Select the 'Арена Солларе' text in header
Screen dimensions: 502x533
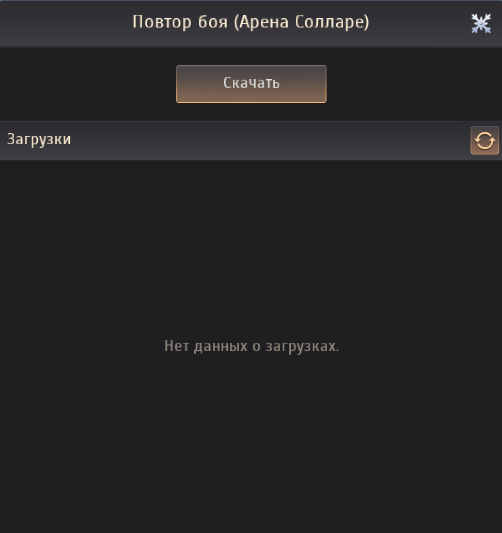point(302,22)
